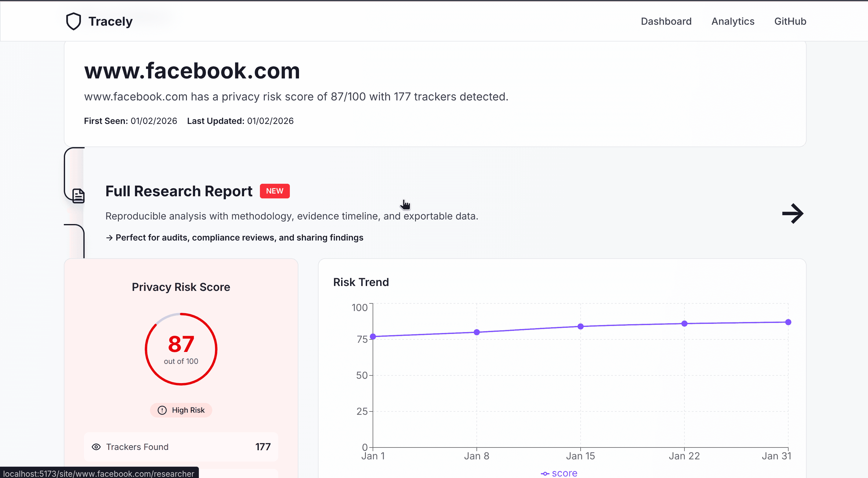Select the Jan 8 data point
Image resolution: width=868 pixels, height=478 pixels.
pyautogui.click(x=477, y=332)
